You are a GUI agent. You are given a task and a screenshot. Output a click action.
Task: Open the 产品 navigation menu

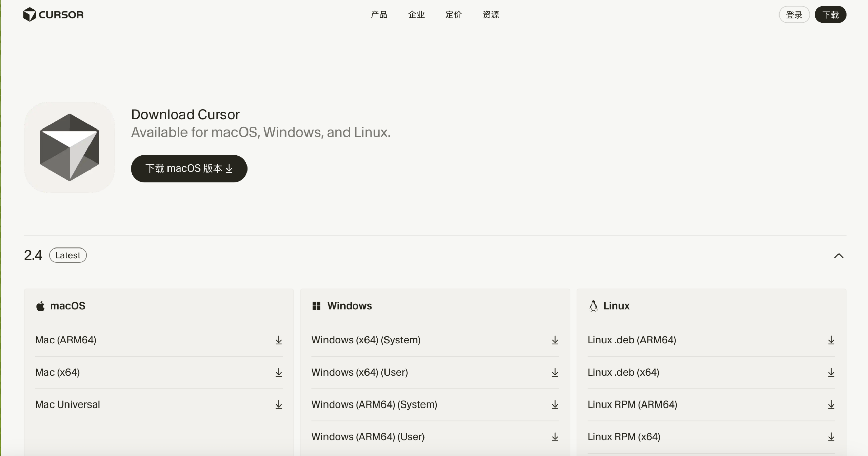pyautogui.click(x=379, y=15)
